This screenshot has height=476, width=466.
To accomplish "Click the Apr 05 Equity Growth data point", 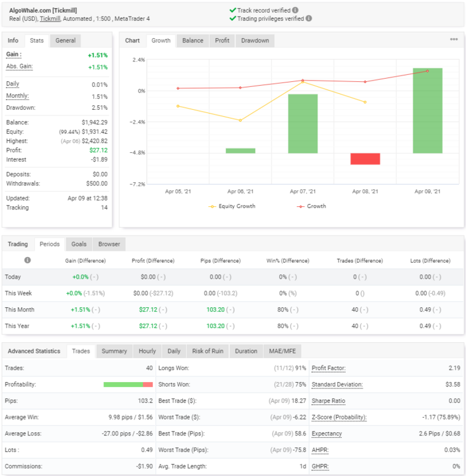I will click(x=178, y=106).
